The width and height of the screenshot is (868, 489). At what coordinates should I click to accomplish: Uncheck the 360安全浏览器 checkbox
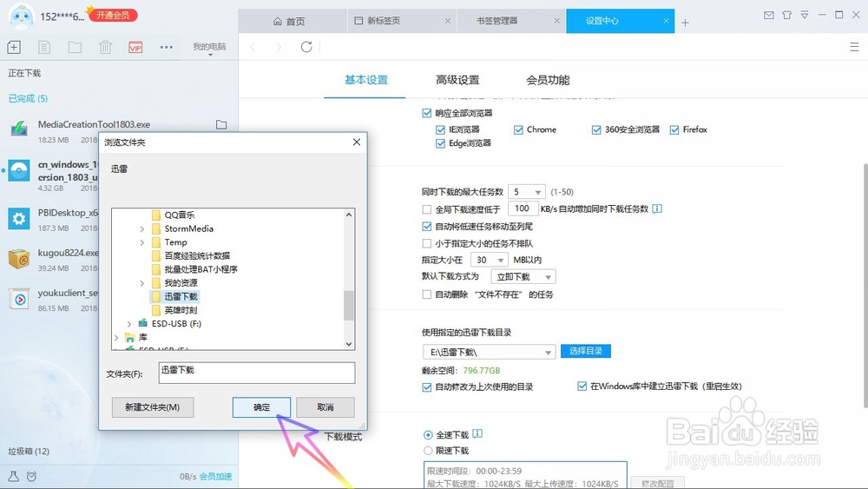(596, 129)
